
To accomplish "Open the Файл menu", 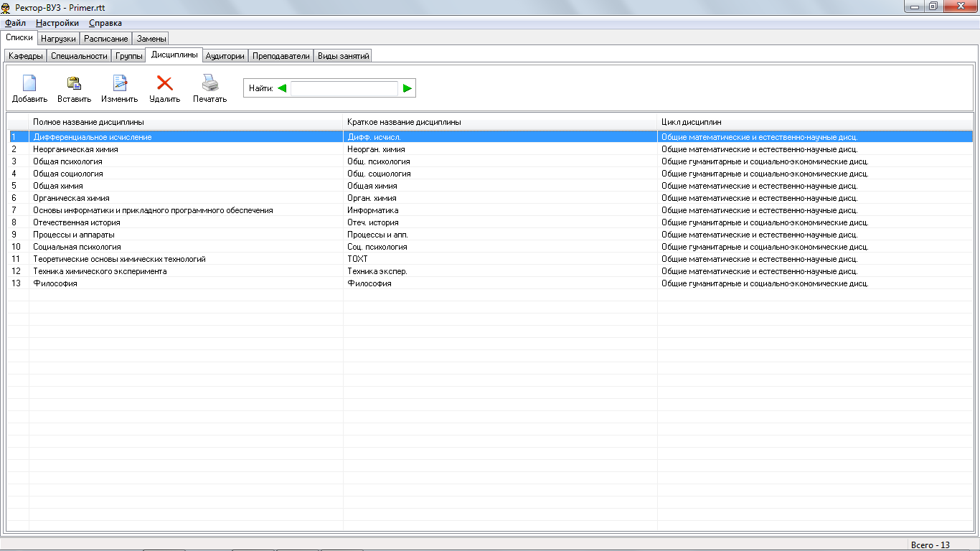I will [x=15, y=23].
